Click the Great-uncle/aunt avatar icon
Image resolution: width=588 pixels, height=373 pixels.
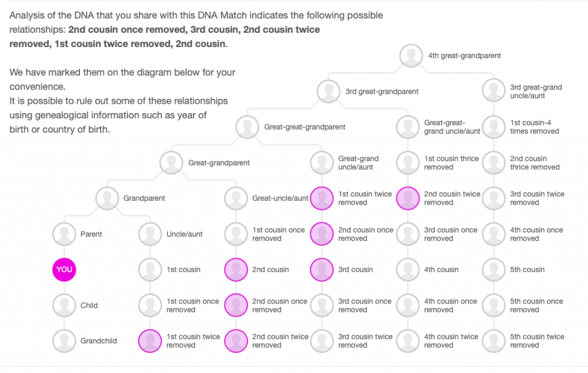[x=236, y=199]
